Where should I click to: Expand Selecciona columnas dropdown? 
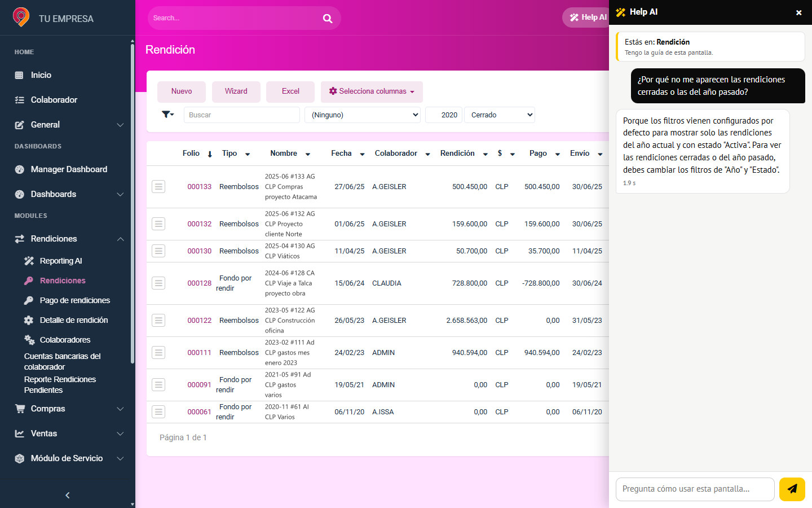click(372, 91)
